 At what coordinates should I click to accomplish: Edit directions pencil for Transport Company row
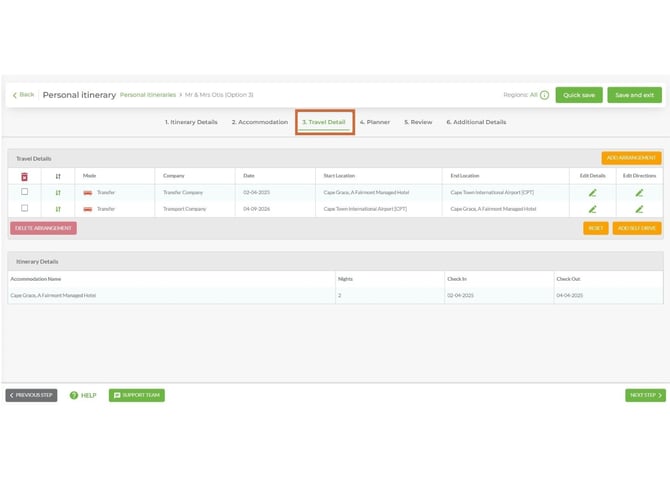click(639, 209)
